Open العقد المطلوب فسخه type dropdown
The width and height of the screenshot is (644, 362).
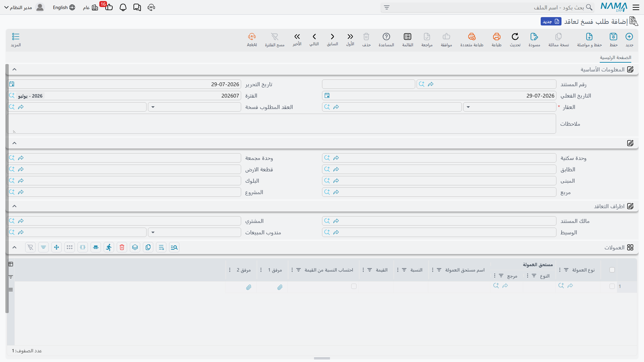point(153,107)
